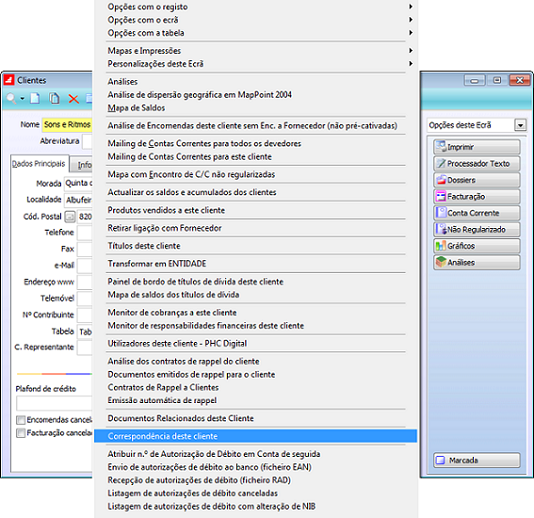
Task: Toggle the Facturação cancelada checkbox
Action: point(21,433)
